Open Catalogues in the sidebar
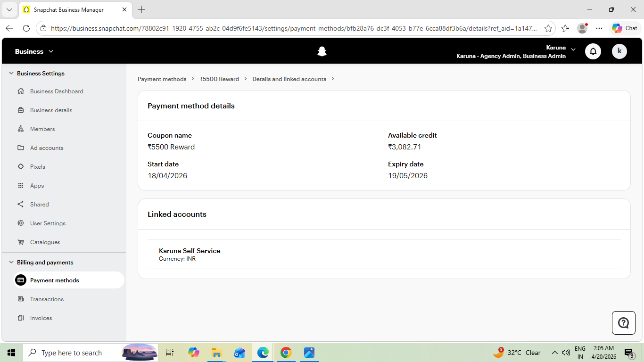 (45, 242)
